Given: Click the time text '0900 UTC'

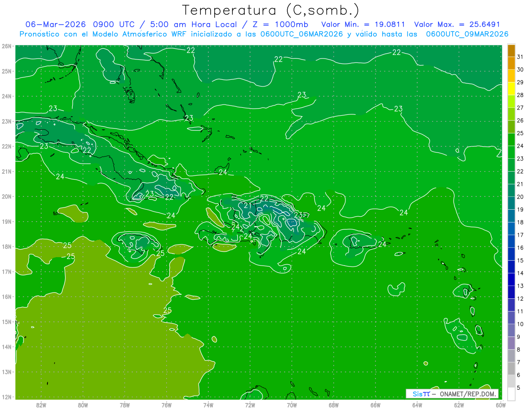Looking at the screenshot, I should click(114, 24).
